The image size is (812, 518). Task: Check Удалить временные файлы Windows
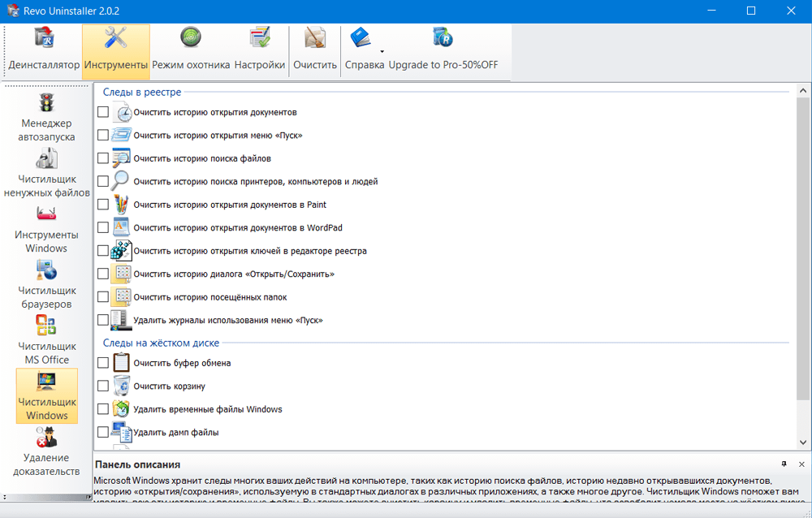tap(103, 408)
